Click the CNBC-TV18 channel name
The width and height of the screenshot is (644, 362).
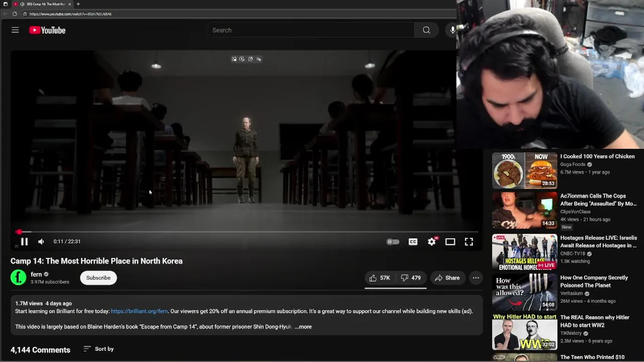573,254
